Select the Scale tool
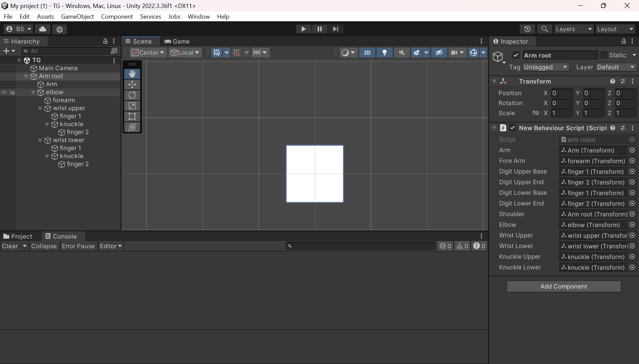This screenshot has width=639, height=364. (x=132, y=106)
